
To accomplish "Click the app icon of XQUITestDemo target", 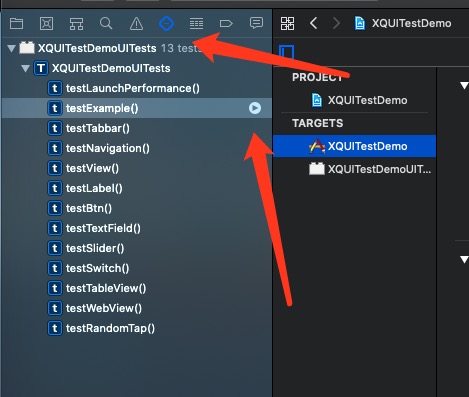I will [x=317, y=146].
